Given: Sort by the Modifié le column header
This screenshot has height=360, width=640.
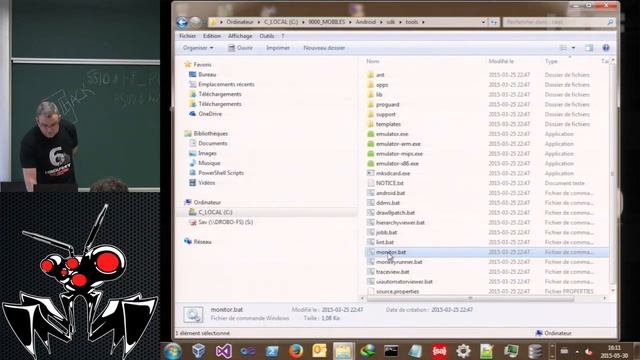Looking at the screenshot, I should click(501, 61).
